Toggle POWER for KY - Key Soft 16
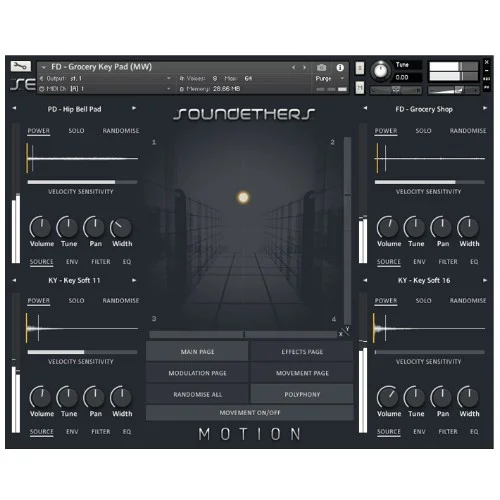Screen dimensions: 500x500 click(386, 301)
